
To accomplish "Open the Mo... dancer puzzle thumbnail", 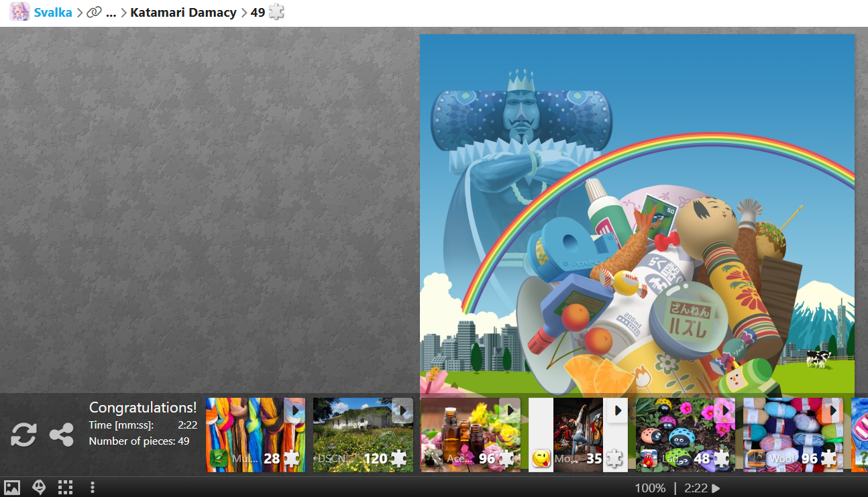I will (x=578, y=435).
